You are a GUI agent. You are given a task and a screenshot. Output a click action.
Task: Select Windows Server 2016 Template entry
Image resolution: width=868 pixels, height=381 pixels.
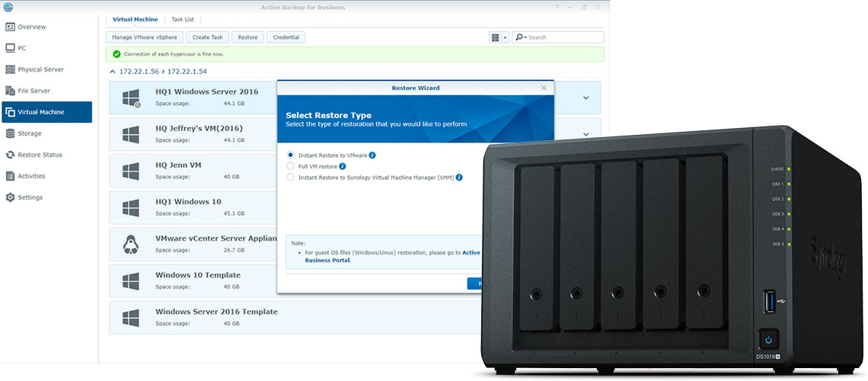coord(294,317)
